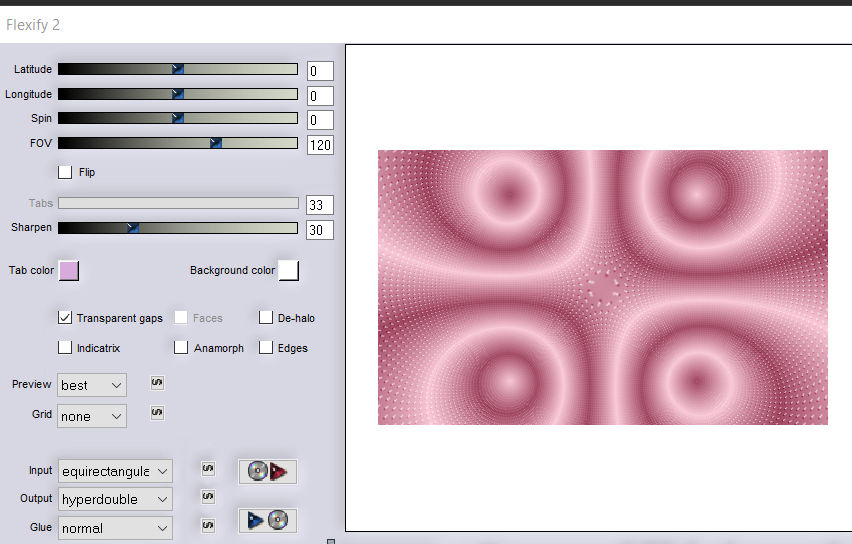Click the Spin value field
The width and height of the screenshot is (852, 544).
320,120
